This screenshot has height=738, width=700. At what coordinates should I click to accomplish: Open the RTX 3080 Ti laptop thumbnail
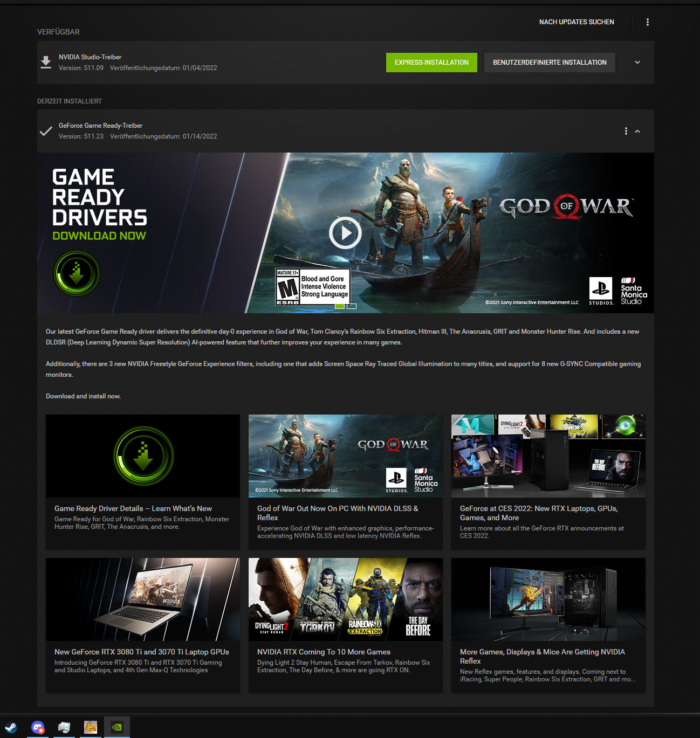point(143,599)
